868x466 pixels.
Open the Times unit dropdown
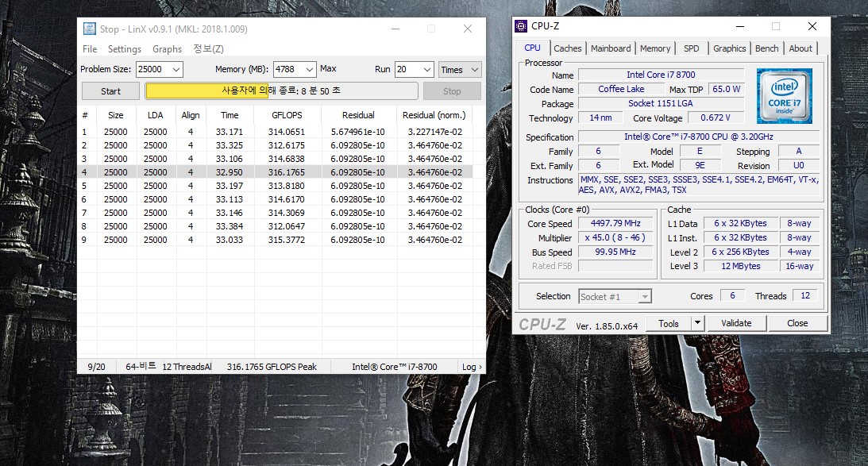point(460,69)
